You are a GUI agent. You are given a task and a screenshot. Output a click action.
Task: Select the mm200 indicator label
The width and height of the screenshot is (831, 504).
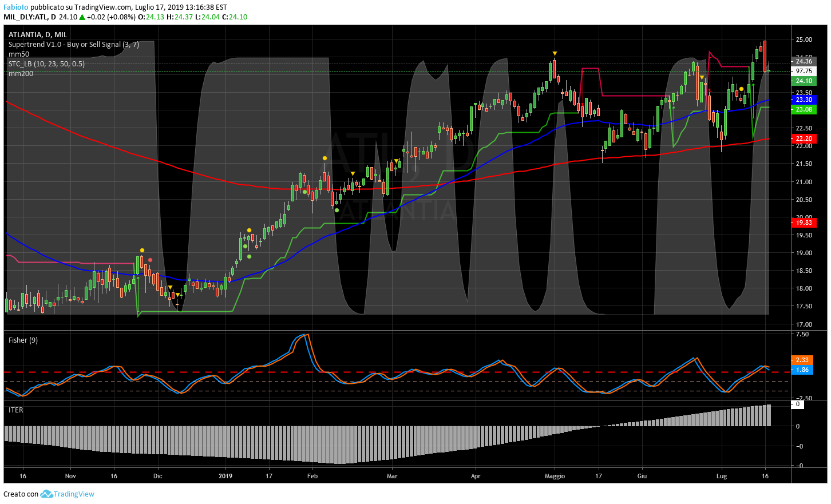pos(21,74)
